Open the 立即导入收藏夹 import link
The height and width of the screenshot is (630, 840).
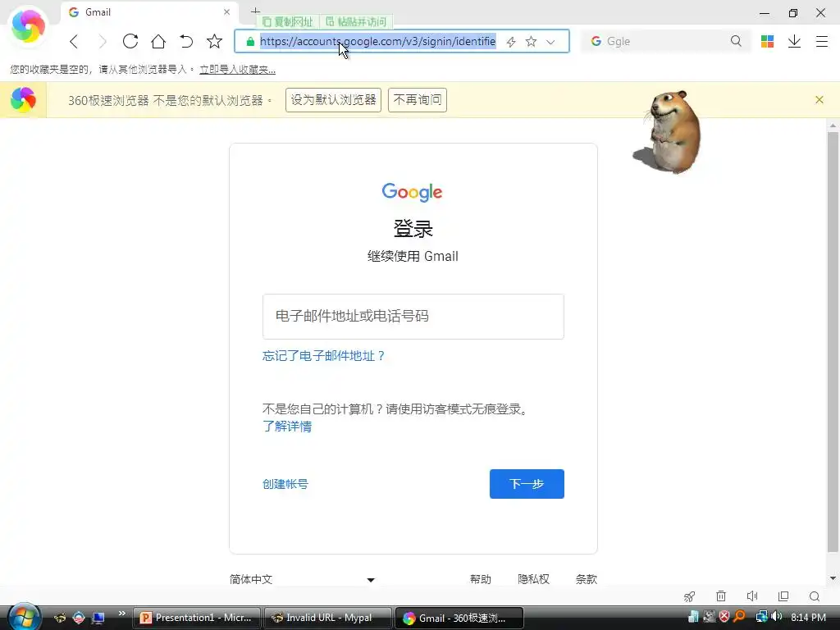point(237,70)
